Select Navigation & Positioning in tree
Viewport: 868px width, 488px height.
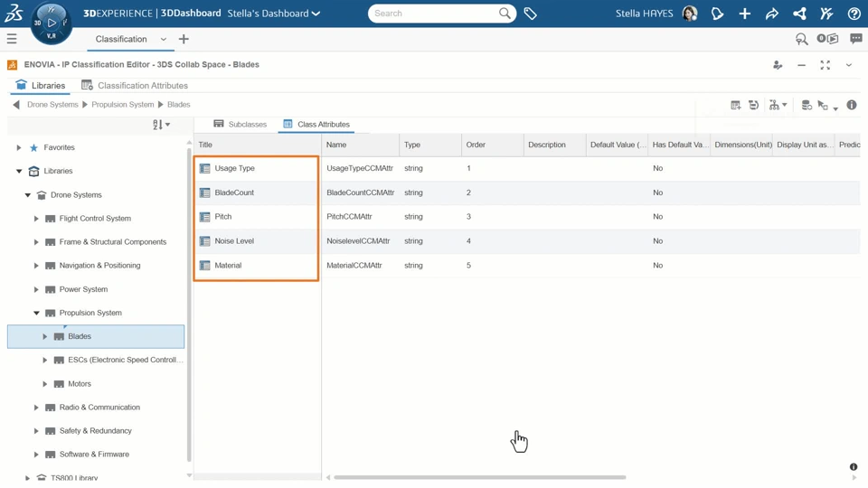(99, 266)
